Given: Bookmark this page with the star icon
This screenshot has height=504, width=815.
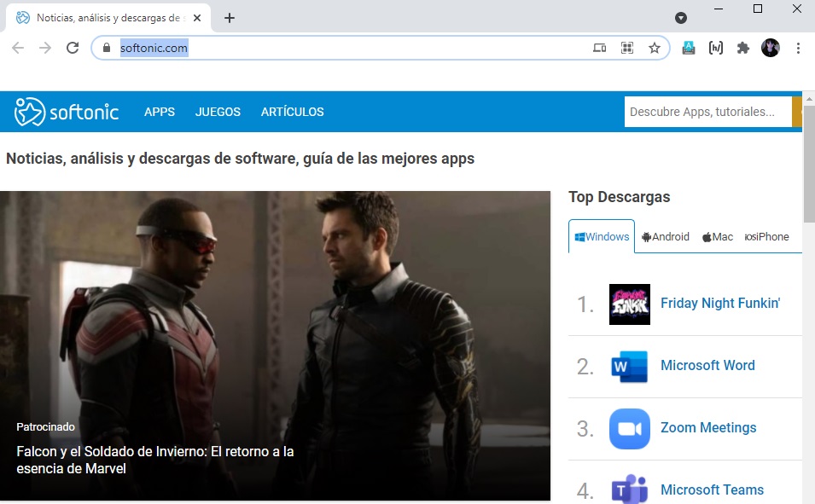Looking at the screenshot, I should (655, 48).
